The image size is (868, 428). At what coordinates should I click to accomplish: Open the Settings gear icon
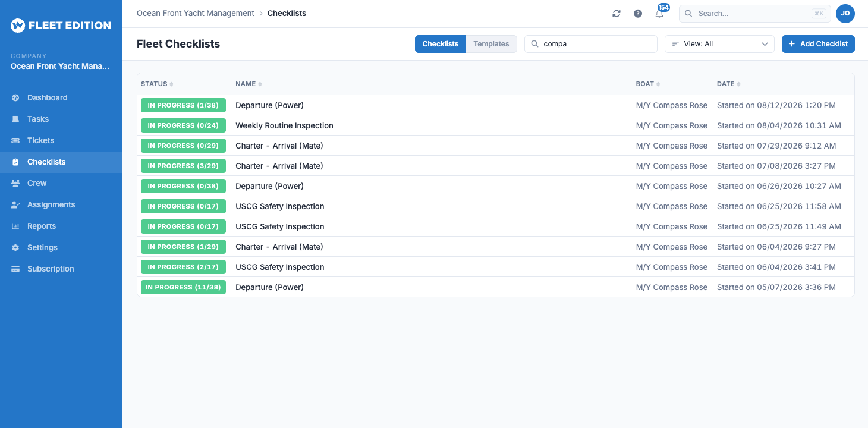point(15,247)
